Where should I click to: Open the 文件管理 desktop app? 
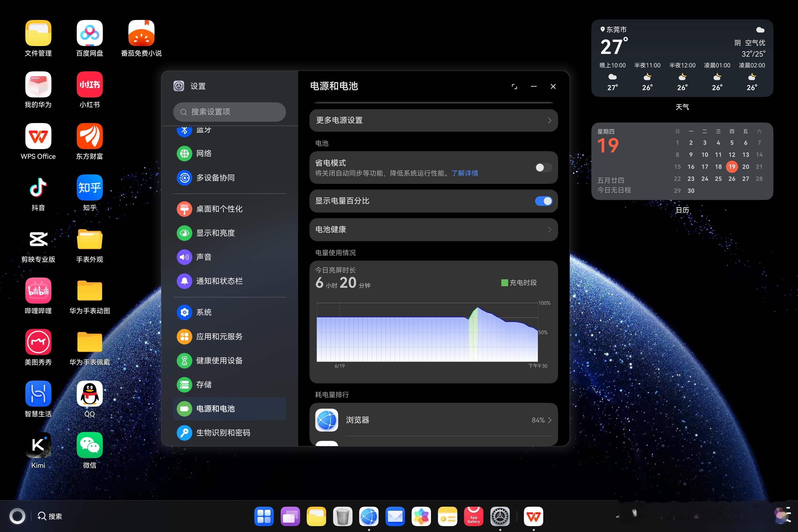tap(38, 33)
